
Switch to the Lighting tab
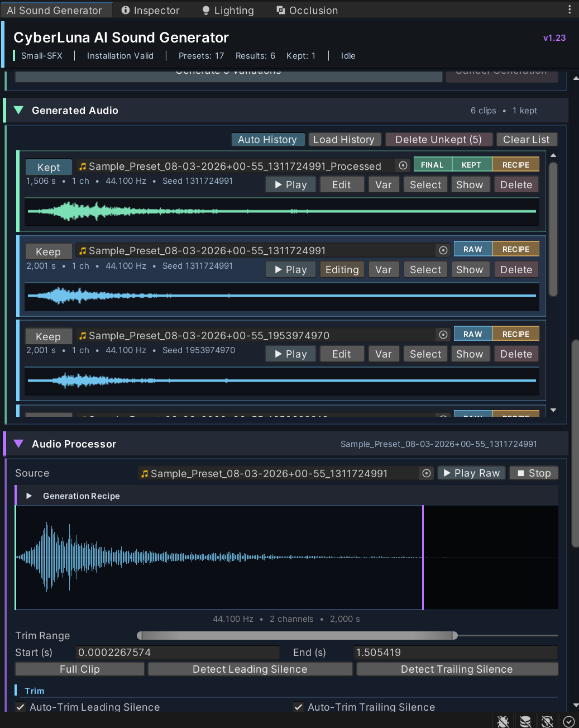pos(228,10)
